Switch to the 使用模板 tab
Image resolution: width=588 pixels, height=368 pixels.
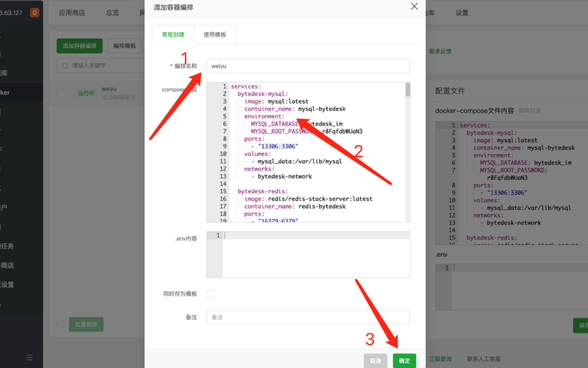click(215, 35)
